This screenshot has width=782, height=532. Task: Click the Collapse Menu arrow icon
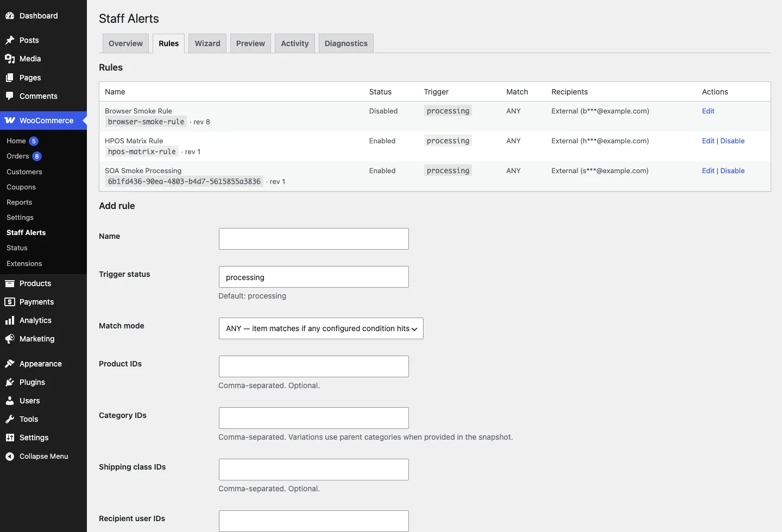click(x=10, y=457)
